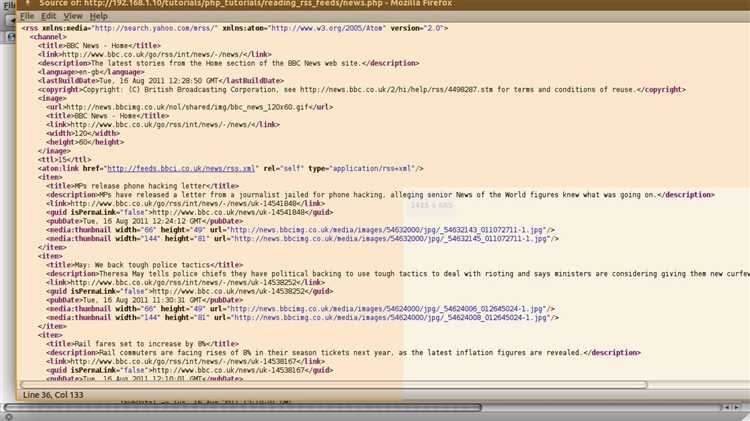Screen dimensions: 750x421
Task: Click the guid line for uk-14541848
Action: (x=190, y=212)
